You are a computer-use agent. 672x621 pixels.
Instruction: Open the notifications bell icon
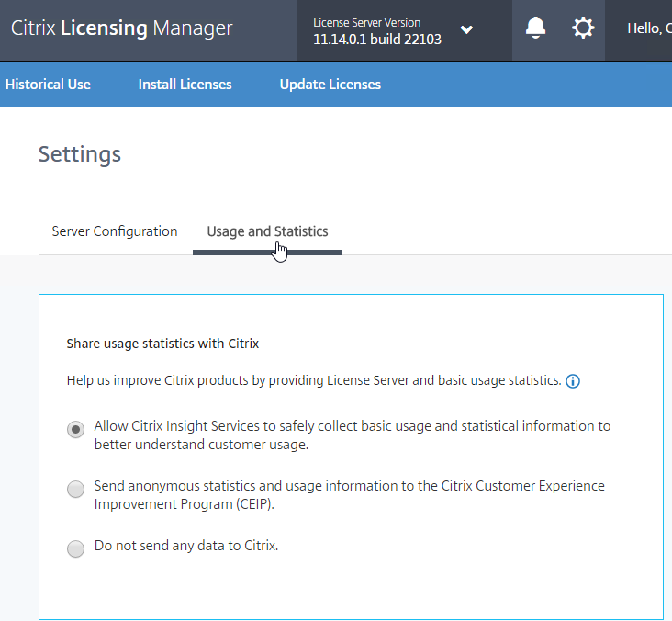pyautogui.click(x=535, y=28)
